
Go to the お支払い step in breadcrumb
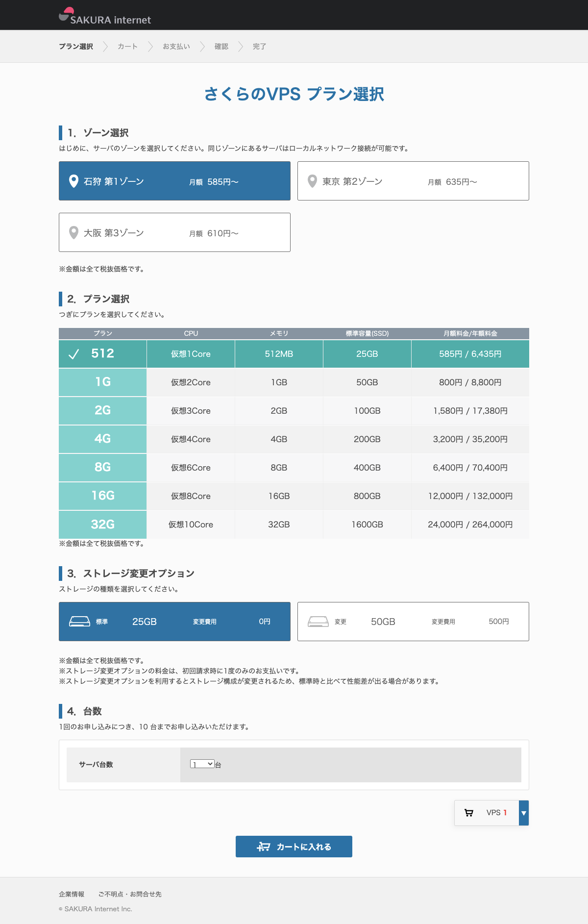[x=176, y=47]
